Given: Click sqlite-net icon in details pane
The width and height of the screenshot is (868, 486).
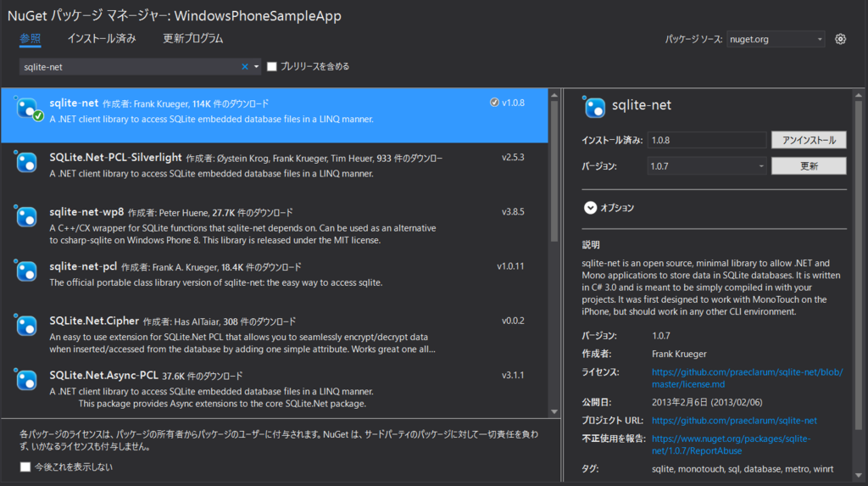Looking at the screenshot, I should click(x=594, y=106).
